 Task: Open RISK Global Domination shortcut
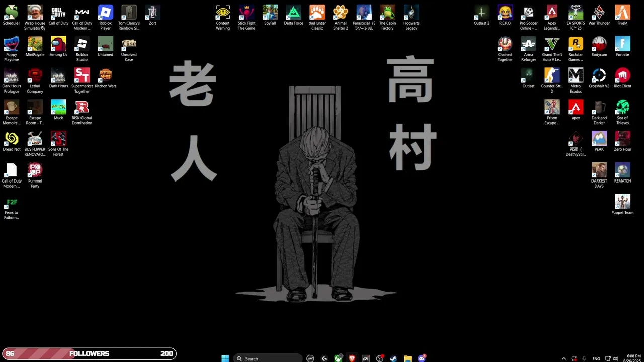click(x=82, y=113)
